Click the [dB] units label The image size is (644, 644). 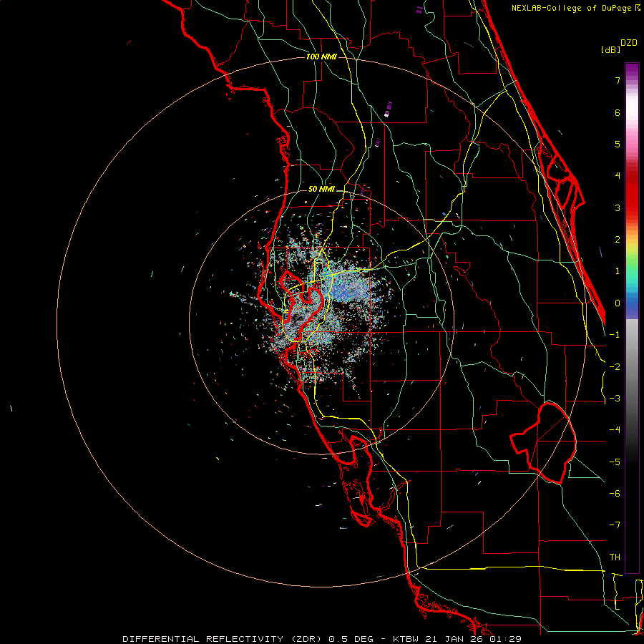pos(611,49)
